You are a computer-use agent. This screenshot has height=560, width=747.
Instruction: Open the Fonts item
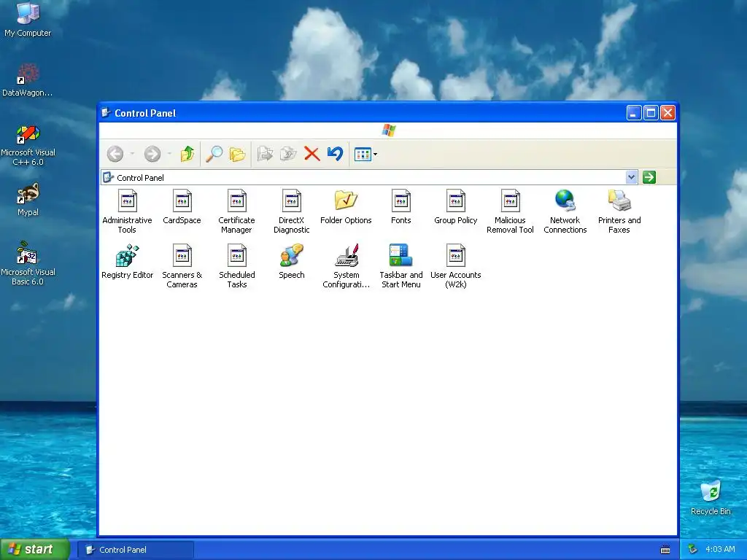pos(401,206)
